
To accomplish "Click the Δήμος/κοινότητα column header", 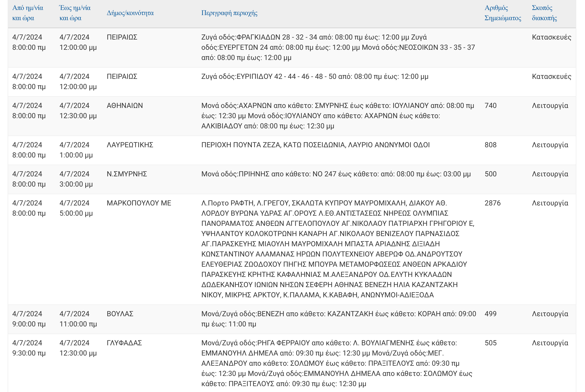I will pyautogui.click(x=130, y=13).
